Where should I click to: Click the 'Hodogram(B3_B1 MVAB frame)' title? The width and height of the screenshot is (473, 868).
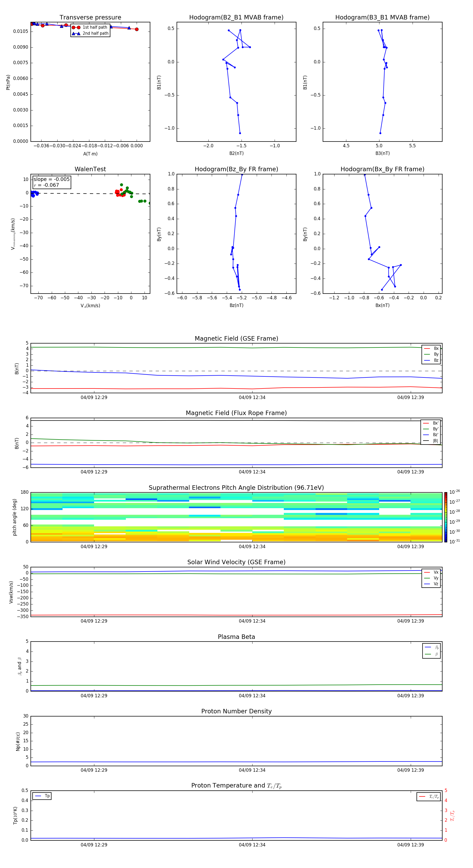tap(382, 18)
